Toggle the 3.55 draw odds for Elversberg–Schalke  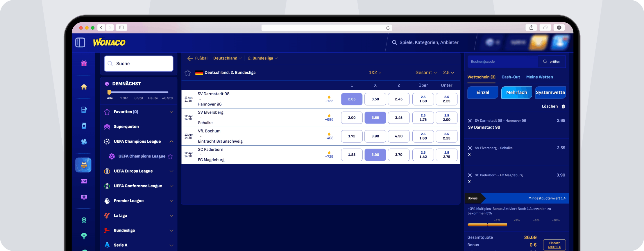point(375,118)
